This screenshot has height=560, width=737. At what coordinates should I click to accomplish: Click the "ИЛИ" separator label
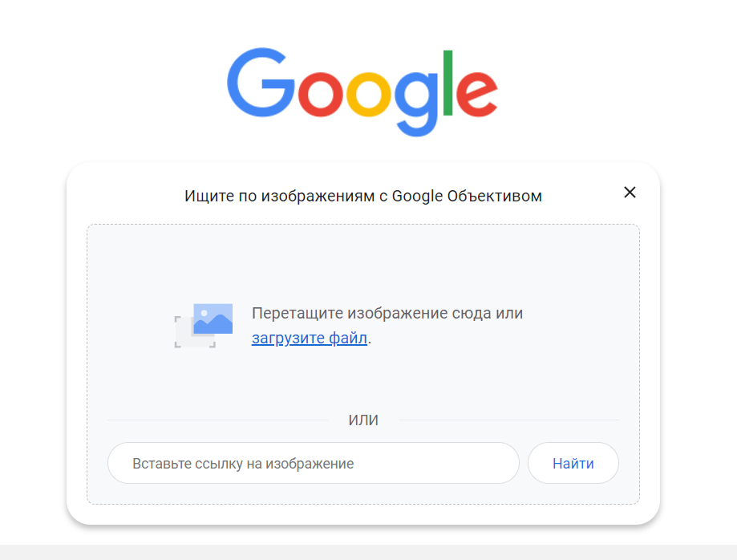tap(363, 420)
